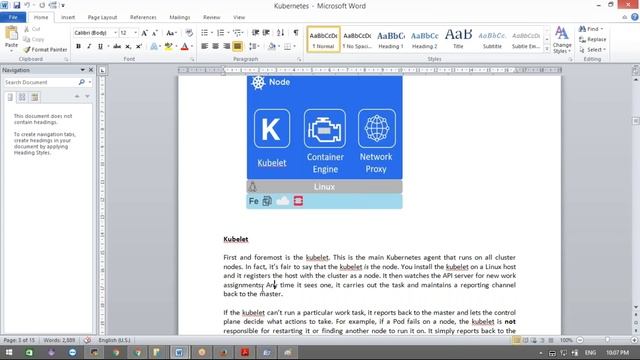The image size is (640, 360).
Task: Toggle superscript formatting
Action: (139, 47)
